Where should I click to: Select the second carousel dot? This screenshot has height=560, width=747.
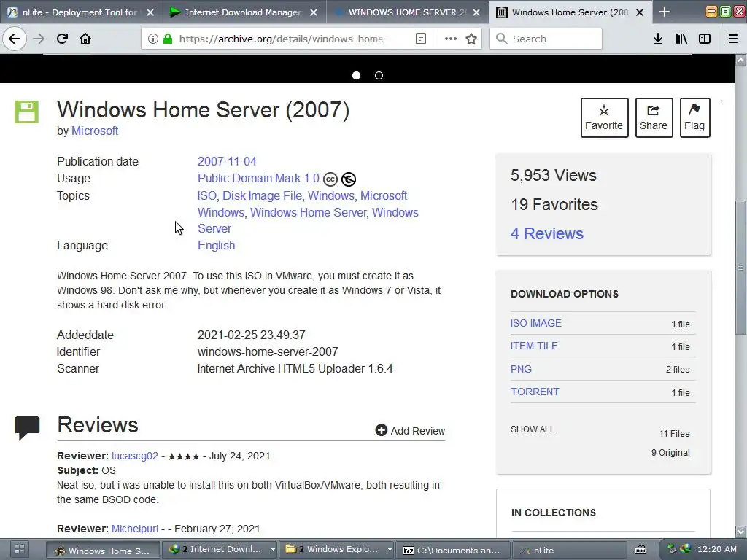tap(379, 75)
